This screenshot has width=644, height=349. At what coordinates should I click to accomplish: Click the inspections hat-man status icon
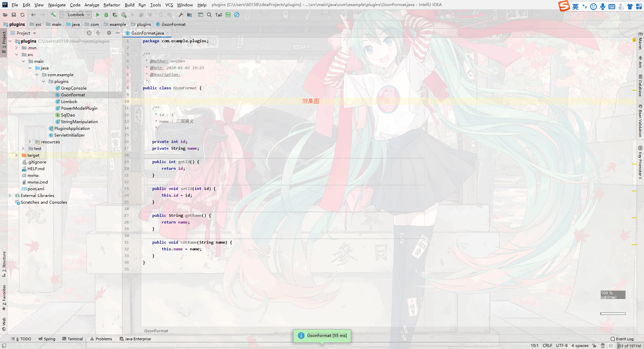click(x=603, y=346)
